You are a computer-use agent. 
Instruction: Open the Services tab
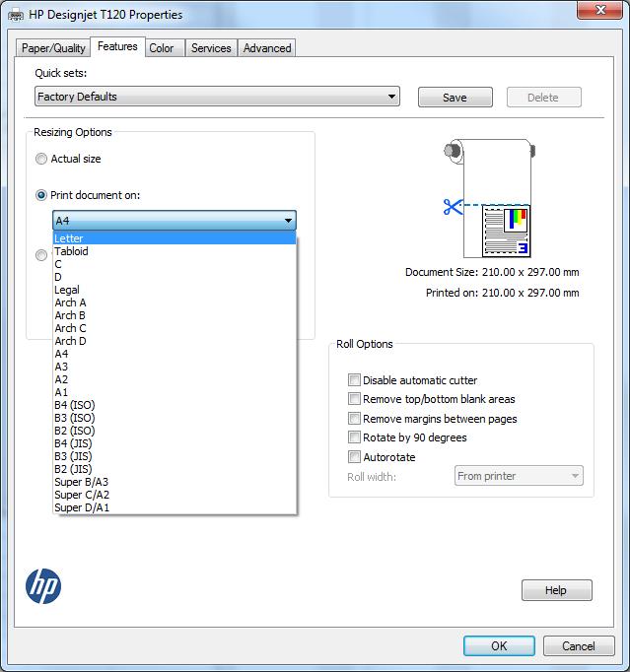click(x=211, y=48)
